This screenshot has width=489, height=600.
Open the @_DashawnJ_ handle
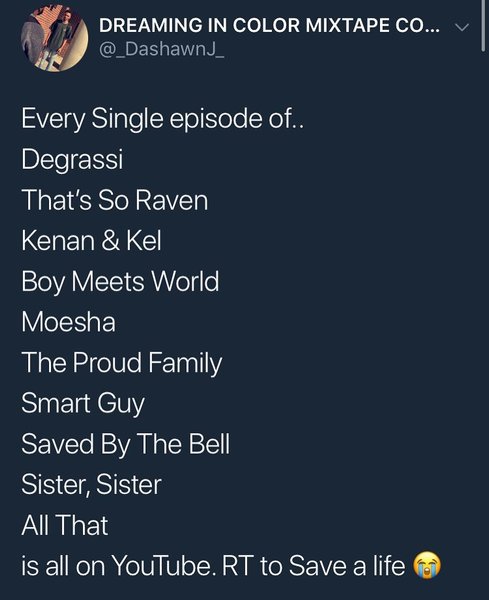point(161,49)
